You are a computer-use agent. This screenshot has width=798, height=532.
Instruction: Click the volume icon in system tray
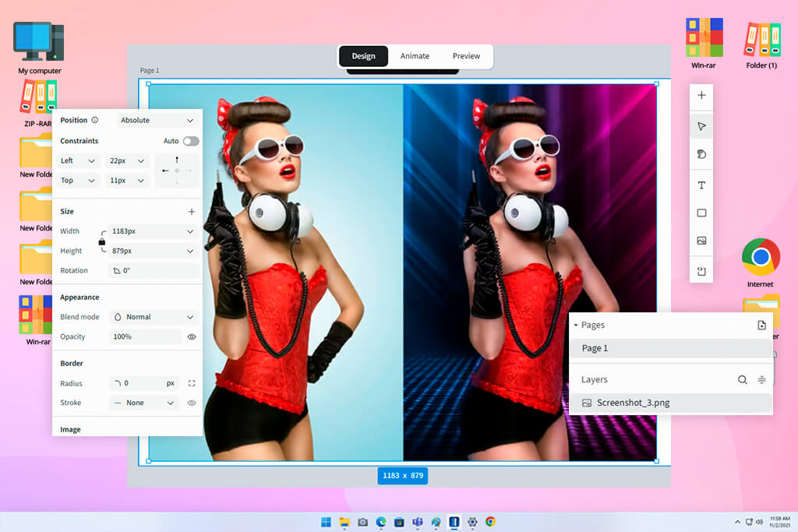point(759,523)
